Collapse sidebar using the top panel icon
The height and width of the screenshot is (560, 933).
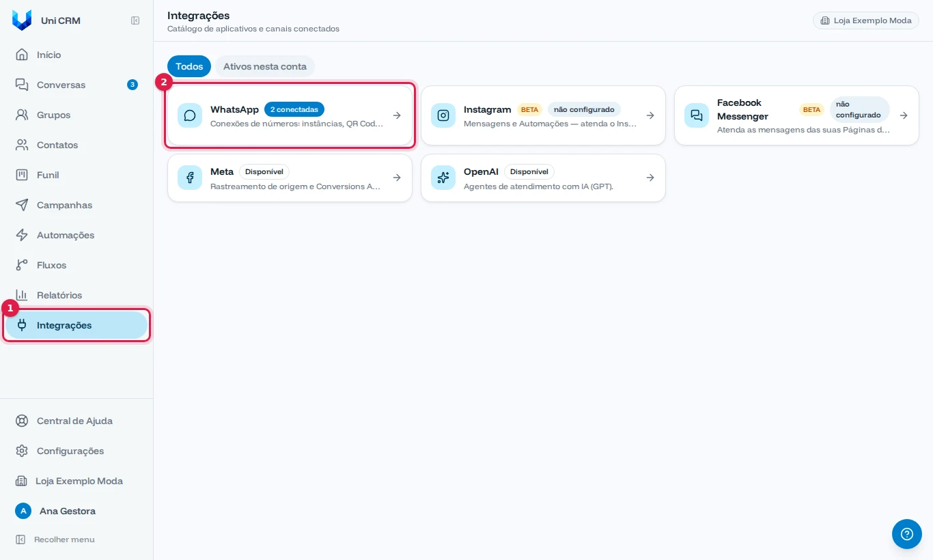(135, 20)
